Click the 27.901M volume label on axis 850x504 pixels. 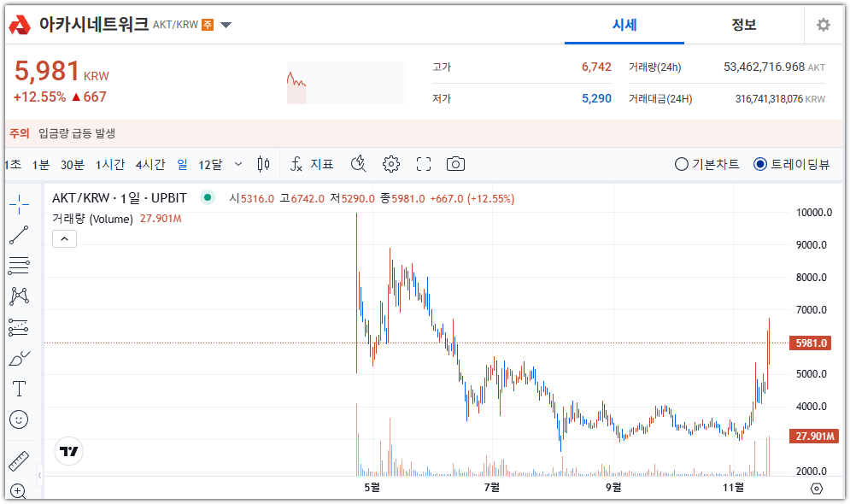coord(812,437)
